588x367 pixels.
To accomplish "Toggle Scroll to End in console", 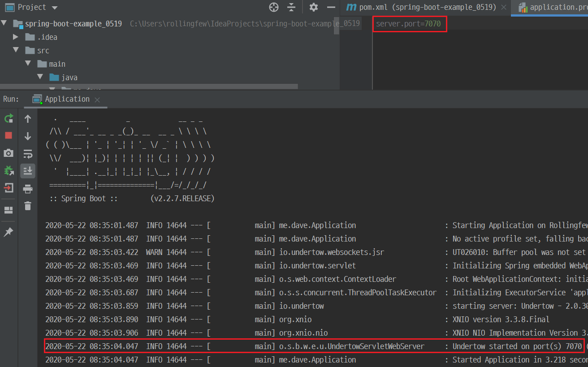I will click(x=28, y=171).
